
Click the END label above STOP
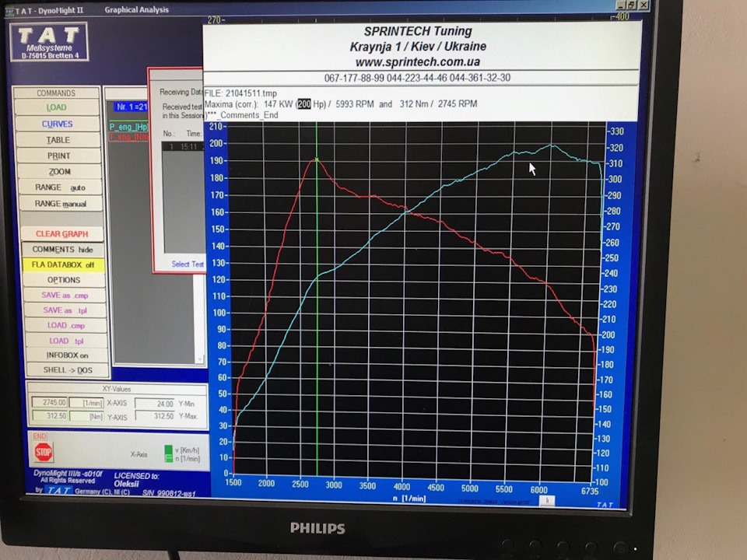point(40,436)
